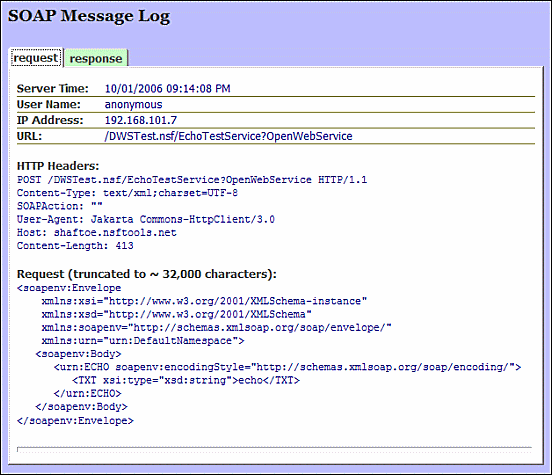Click the URL value /DWSTest.nsf/EchoTestService?OpenWebService
The height and width of the screenshot is (475, 552).
tap(228, 136)
